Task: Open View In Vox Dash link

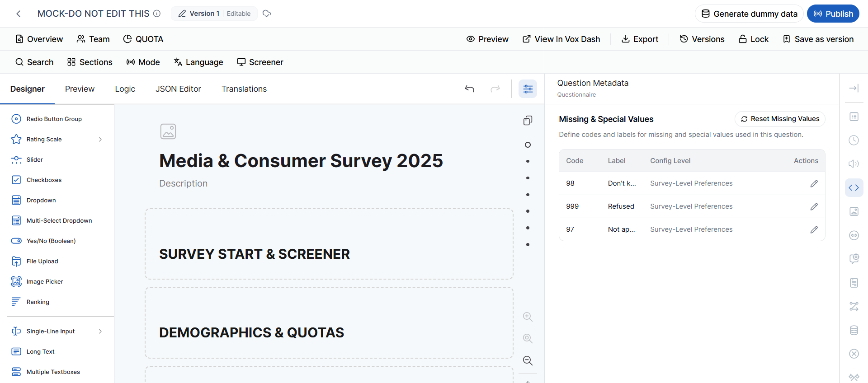Action: pyautogui.click(x=561, y=39)
